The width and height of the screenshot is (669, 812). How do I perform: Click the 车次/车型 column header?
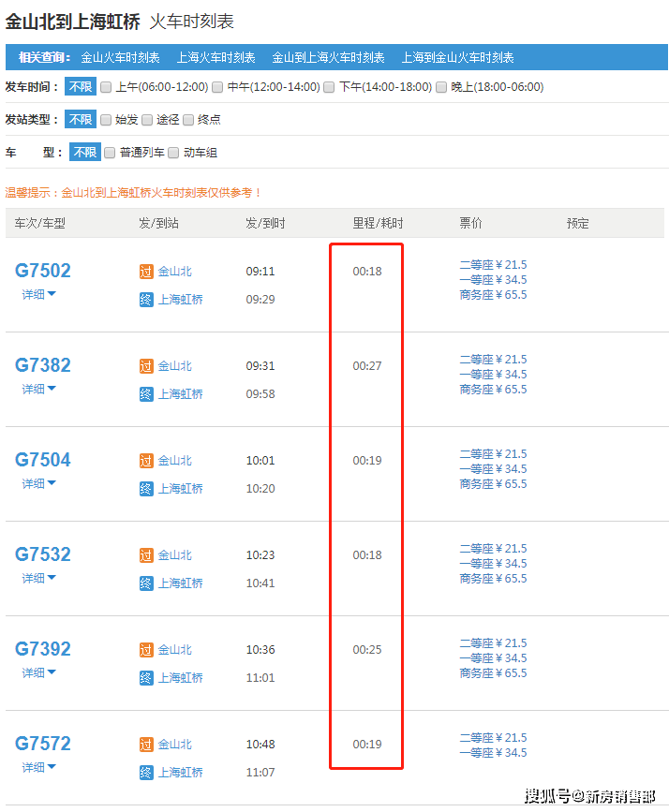[x=40, y=223]
